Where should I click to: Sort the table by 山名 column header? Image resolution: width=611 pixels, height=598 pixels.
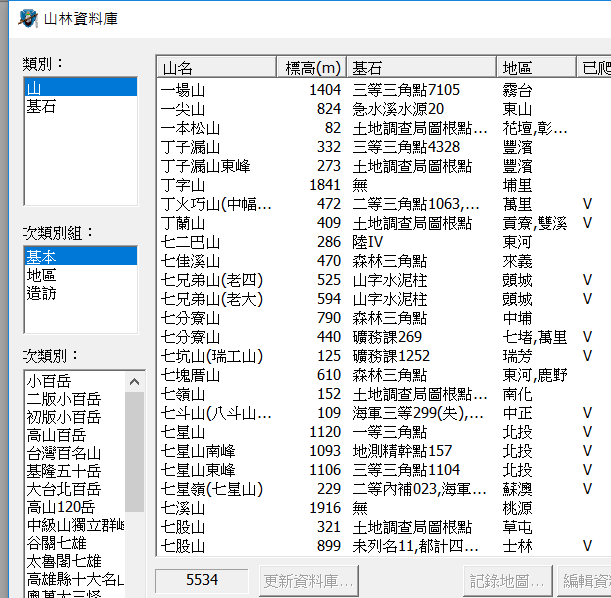pos(216,68)
